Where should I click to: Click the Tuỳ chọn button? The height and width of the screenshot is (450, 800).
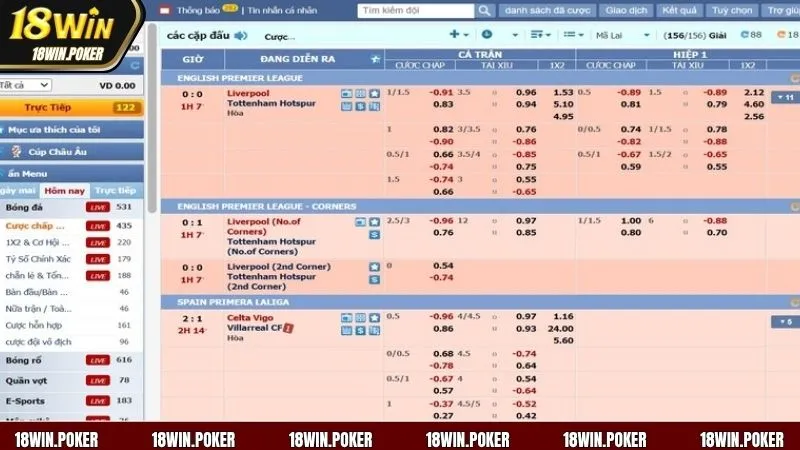click(732, 10)
